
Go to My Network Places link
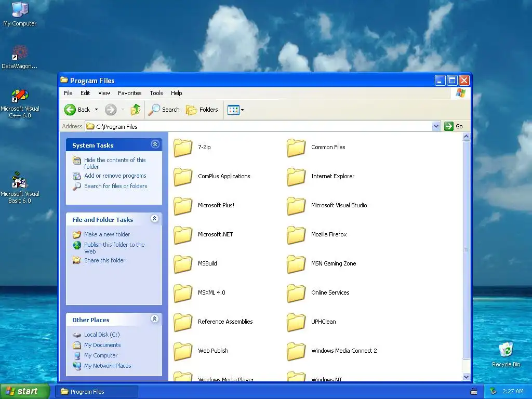[x=108, y=366]
